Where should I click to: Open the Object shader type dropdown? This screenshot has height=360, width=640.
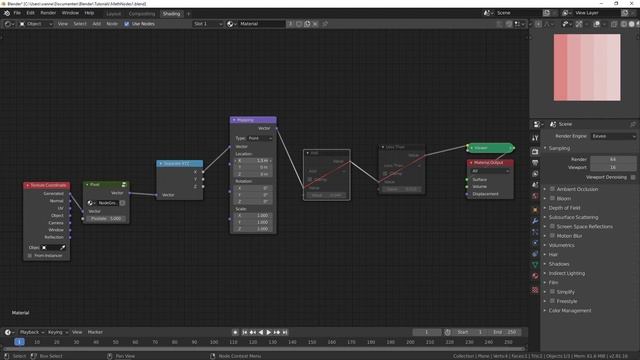coord(36,24)
